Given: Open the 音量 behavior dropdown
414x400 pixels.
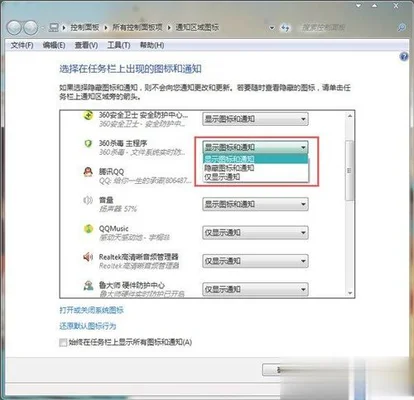Looking at the screenshot, I should (x=255, y=204).
